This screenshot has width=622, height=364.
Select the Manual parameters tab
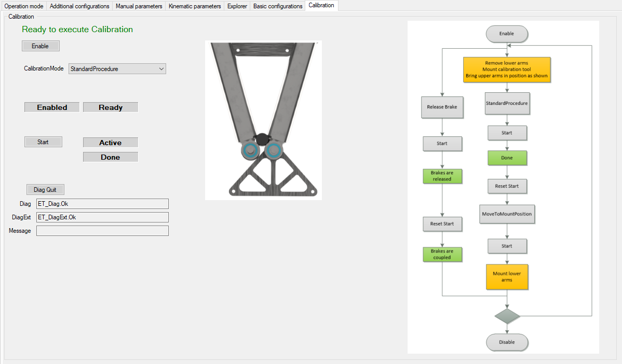coord(139,6)
